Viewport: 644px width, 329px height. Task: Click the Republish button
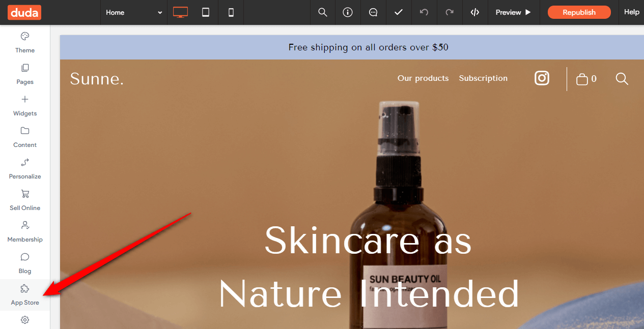(x=579, y=12)
